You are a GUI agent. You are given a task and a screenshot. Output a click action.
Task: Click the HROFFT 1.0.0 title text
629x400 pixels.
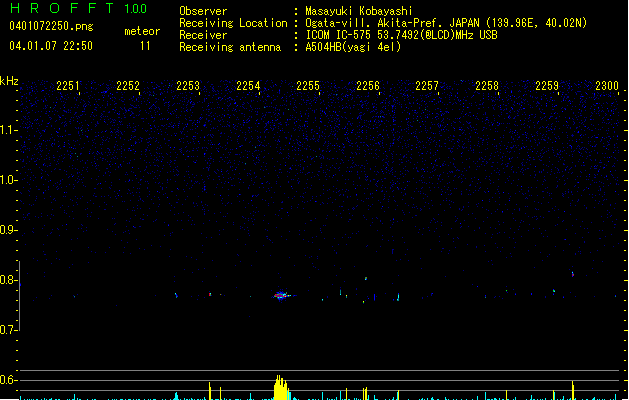pyautogui.click(x=78, y=8)
